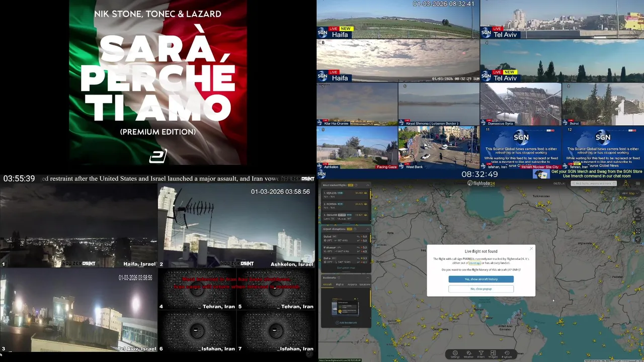Switch to Aircraft bookmarks tab

click(x=327, y=285)
